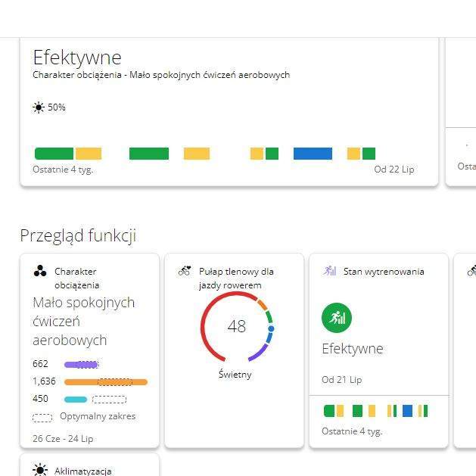The height and width of the screenshot is (476, 476).
Task: Click the 50% acclimation value
Action: pyautogui.click(x=57, y=107)
